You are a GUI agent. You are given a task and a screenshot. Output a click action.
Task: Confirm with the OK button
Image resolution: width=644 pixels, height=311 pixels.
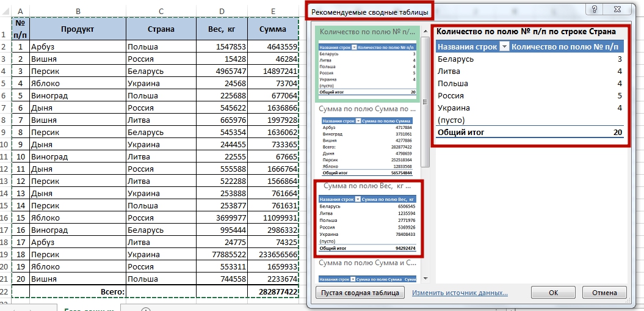[x=553, y=293]
